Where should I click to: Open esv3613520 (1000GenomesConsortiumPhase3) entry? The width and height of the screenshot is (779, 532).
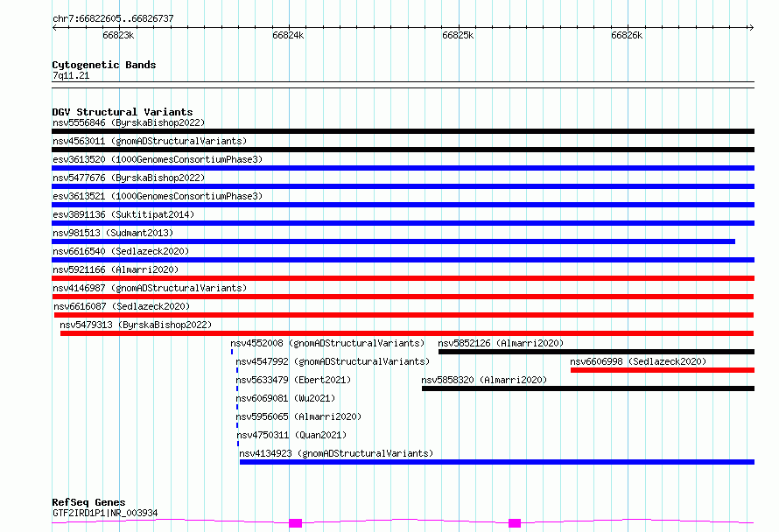pyautogui.click(x=158, y=159)
